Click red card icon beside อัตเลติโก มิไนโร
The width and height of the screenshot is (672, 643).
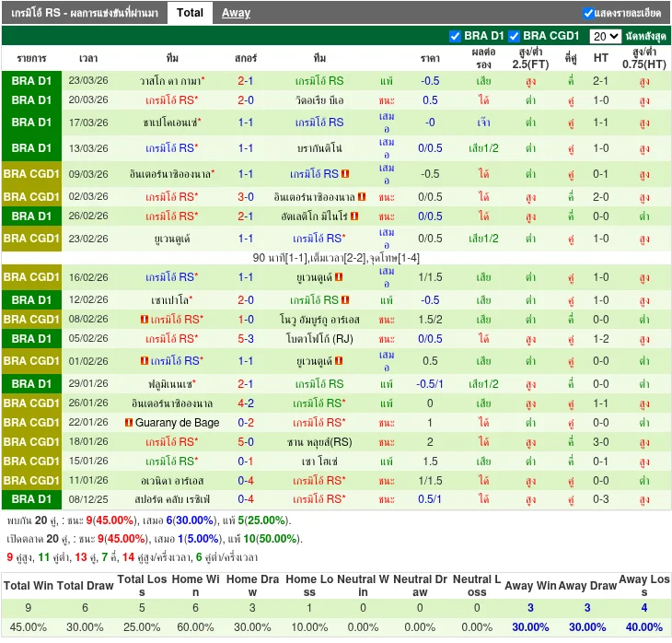tap(354, 216)
